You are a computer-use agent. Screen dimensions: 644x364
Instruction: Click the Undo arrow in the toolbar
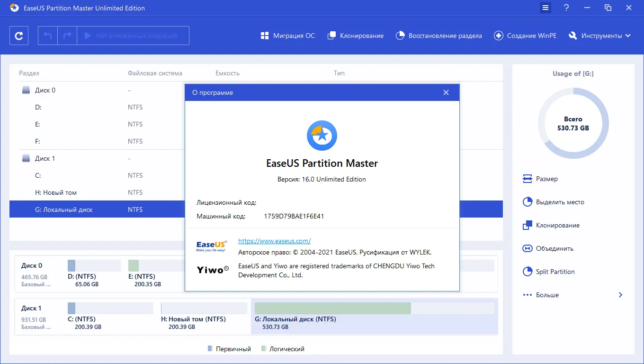point(48,36)
